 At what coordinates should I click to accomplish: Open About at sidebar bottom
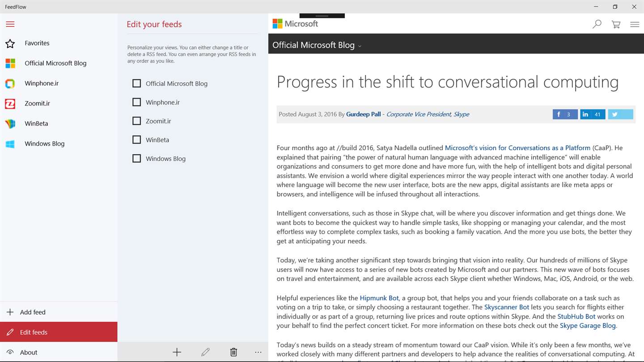tap(28, 353)
